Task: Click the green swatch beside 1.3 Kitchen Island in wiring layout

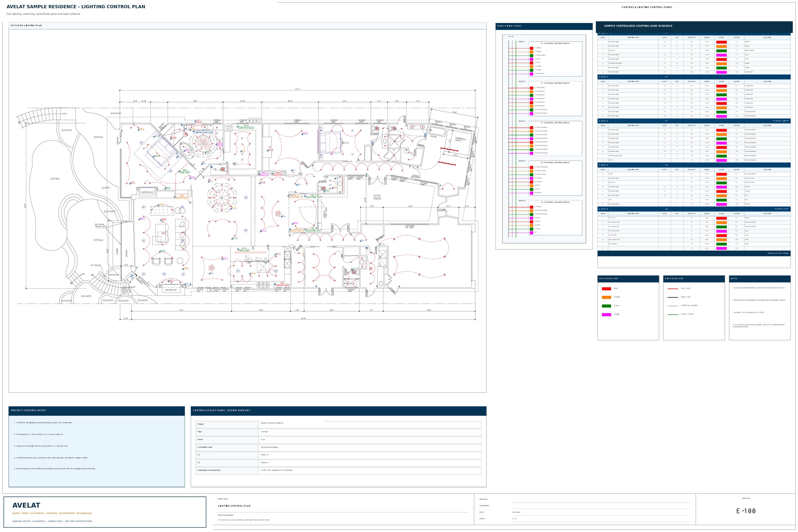Action: (531, 55)
